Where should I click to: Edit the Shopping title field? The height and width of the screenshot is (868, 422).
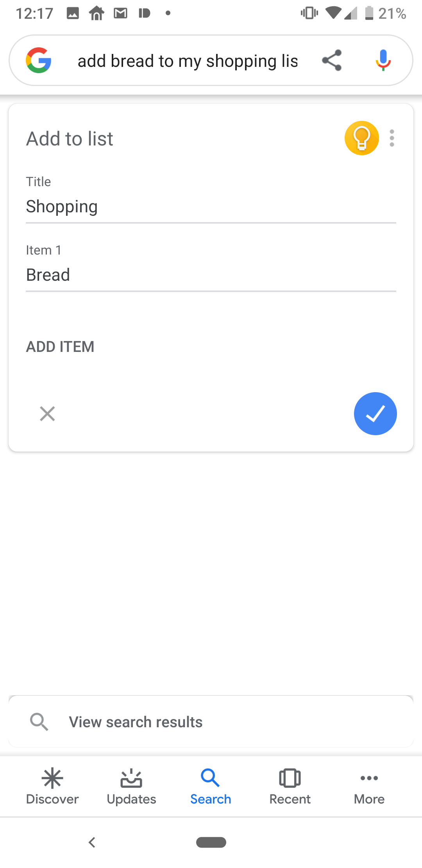[211, 206]
